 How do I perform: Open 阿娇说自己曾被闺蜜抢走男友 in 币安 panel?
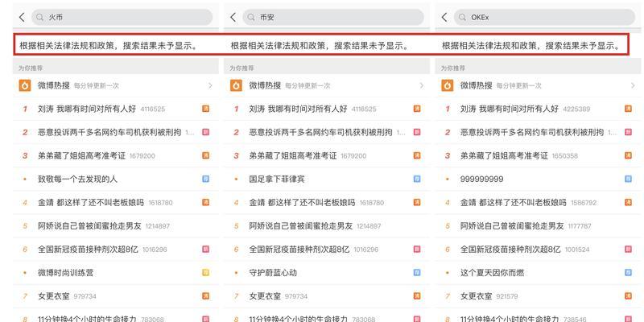pyautogui.click(x=300, y=226)
